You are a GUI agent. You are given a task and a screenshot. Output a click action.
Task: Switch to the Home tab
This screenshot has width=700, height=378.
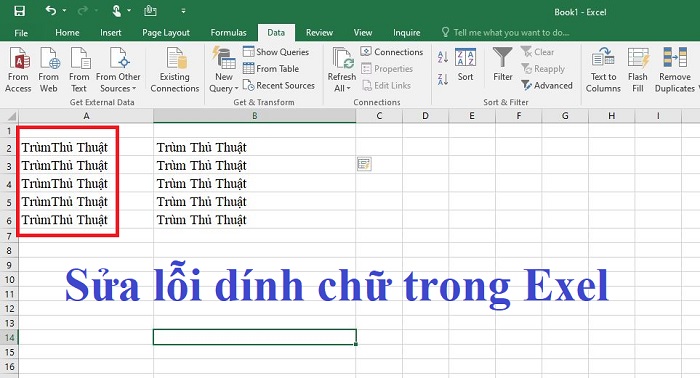pos(67,33)
